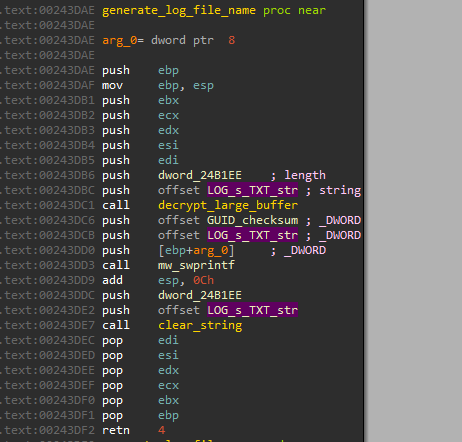Click the 'length' comment
462x442 pixels.
click(305, 175)
